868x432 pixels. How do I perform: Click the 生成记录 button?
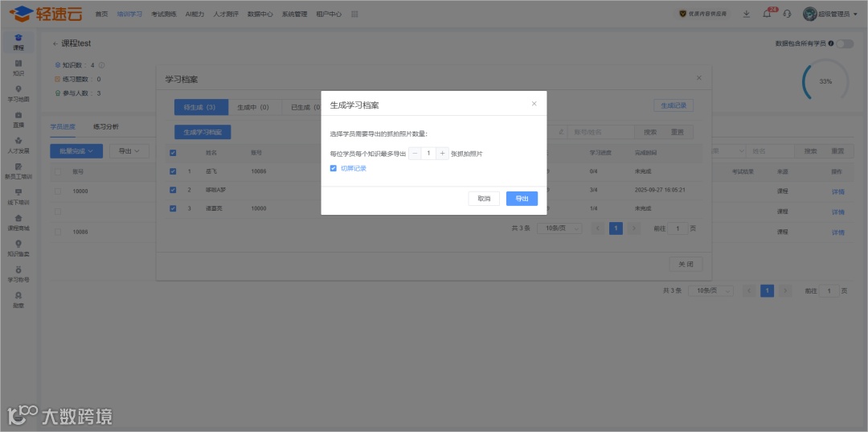[674, 105]
